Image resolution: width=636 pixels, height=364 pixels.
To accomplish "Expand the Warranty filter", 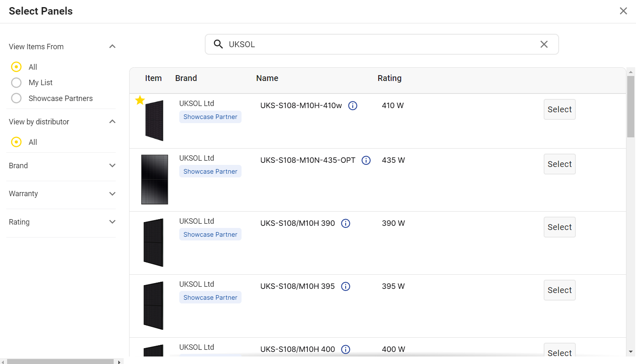I will tap(112, 194).
